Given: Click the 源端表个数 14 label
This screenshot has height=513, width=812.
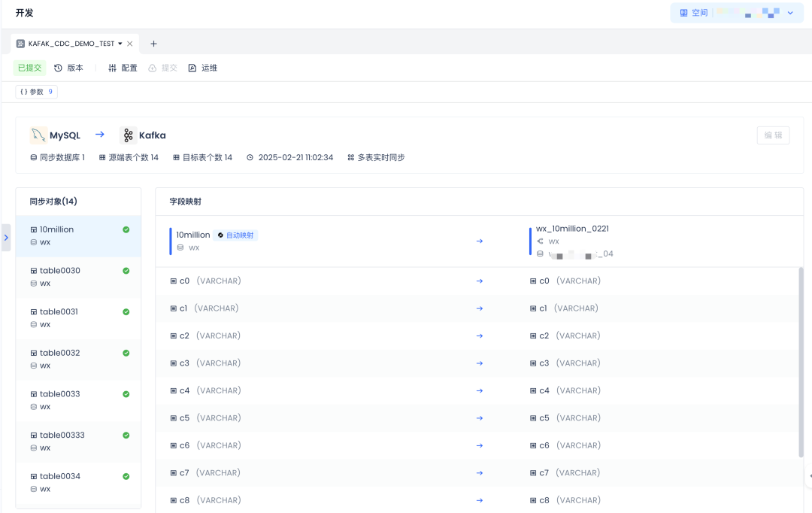Looking at the screenshot, I should coord(129,157).
